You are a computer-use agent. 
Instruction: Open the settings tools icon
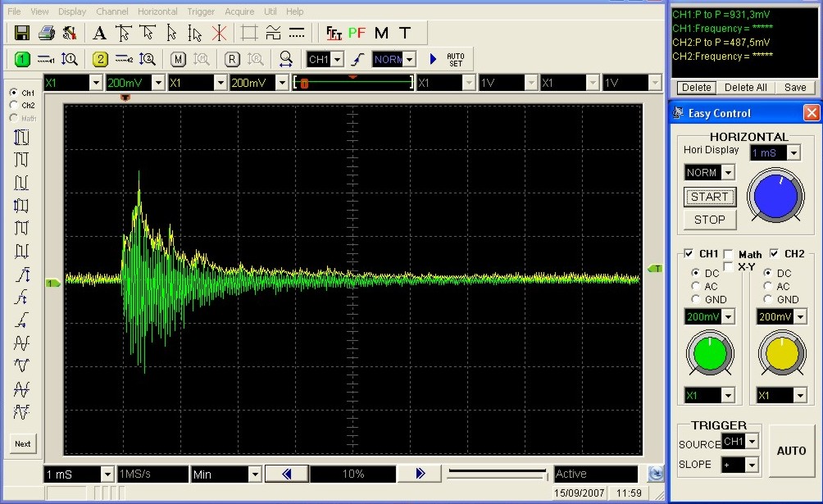point(70,33)
